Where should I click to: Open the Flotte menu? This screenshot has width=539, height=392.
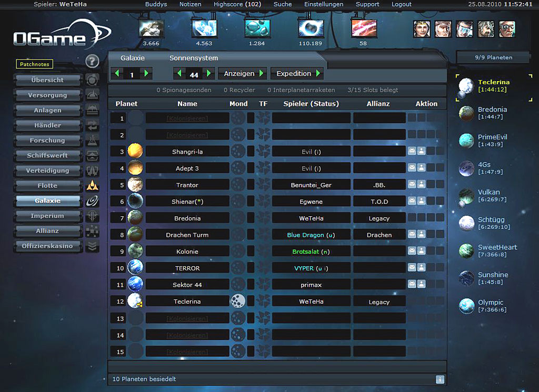47,186
